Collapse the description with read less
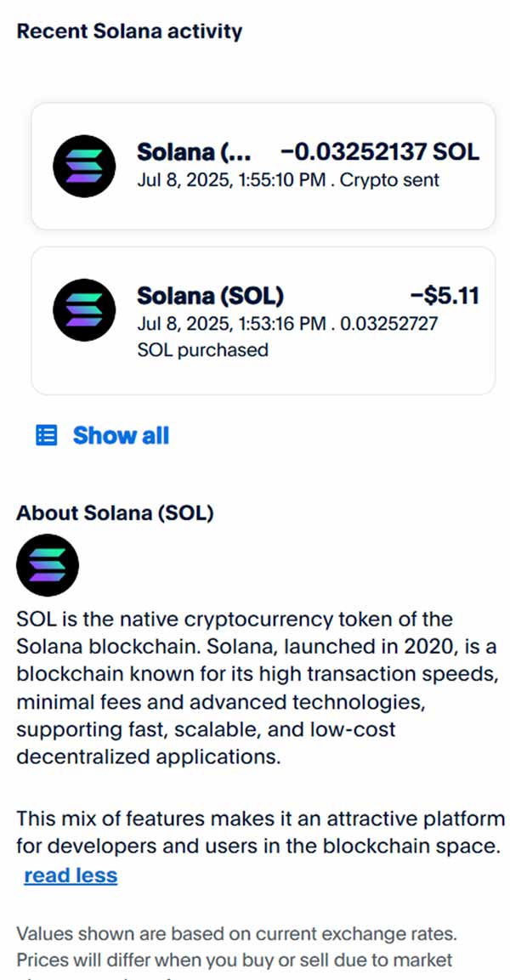This screenshot has width=510, height=980. (x=71, y=875)
